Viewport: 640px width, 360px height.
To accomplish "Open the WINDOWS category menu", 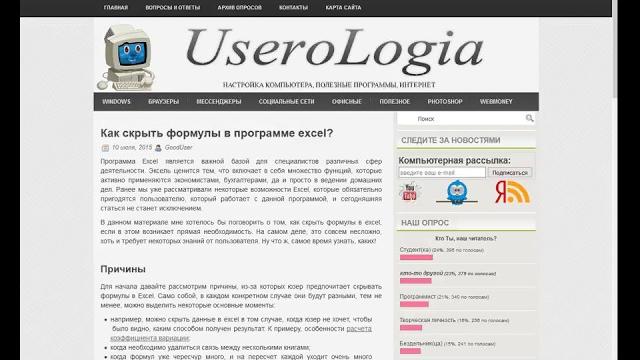I will point(116,102).
